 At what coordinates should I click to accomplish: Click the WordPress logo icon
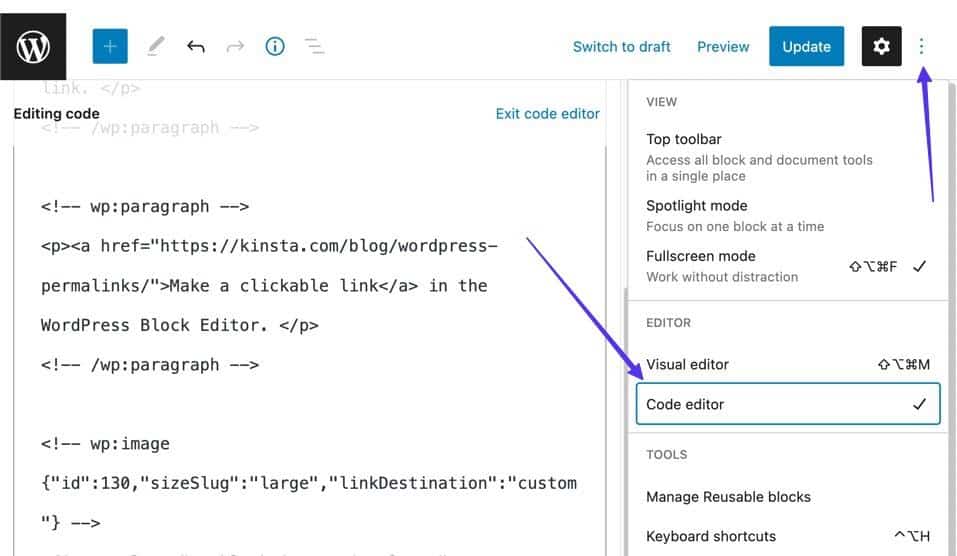click(x=33, y=46)
